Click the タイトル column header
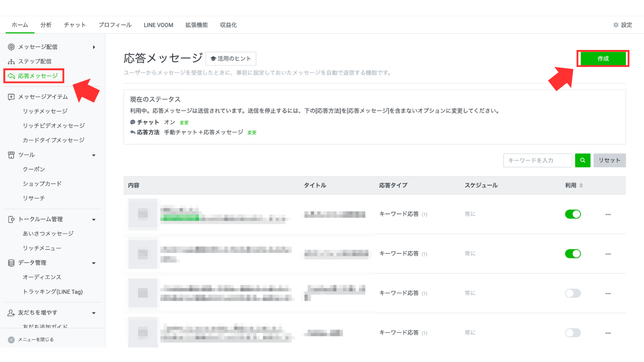Viewport: 644px width, 362px height. click(x=315, y=185)
